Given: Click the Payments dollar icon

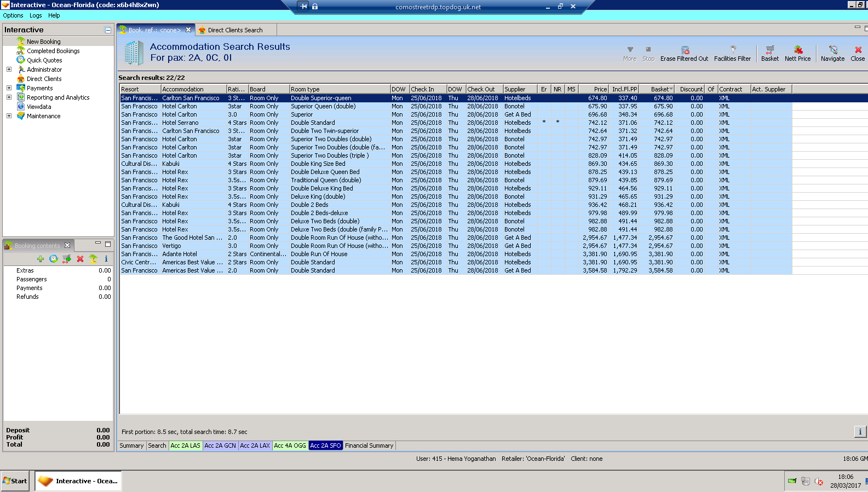Looking at the screenshot, I should tap(21, 88).
